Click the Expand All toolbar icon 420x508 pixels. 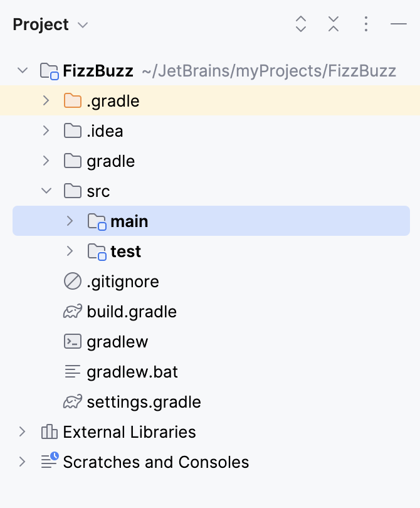tap(301, 24)
